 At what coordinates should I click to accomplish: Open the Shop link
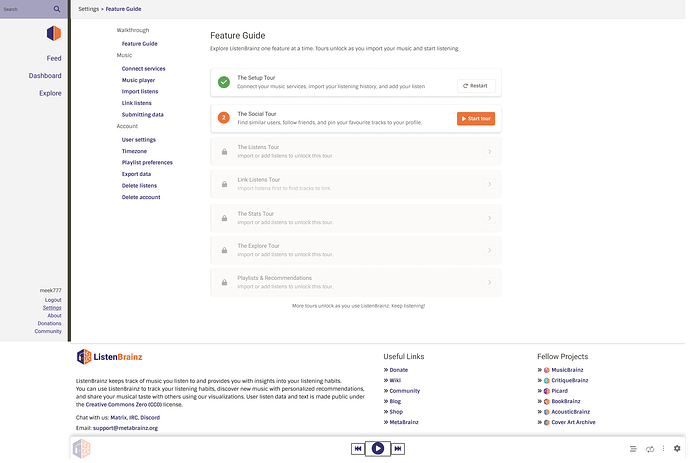(396, 412)
